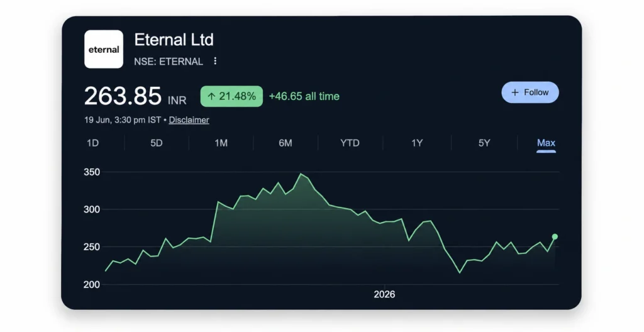This screenshot has width=644, height=332.
Task: Switch to the 1D range tab
Action: pos(93,143)
